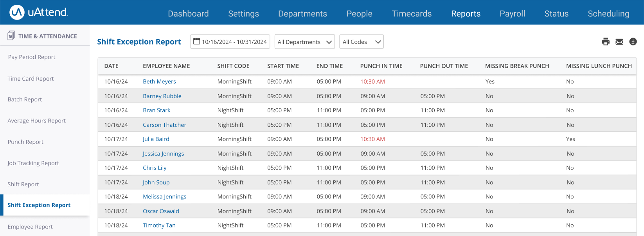Open the Departments menu
This screenshot has height=236, width=644.
tap(302, 14)
